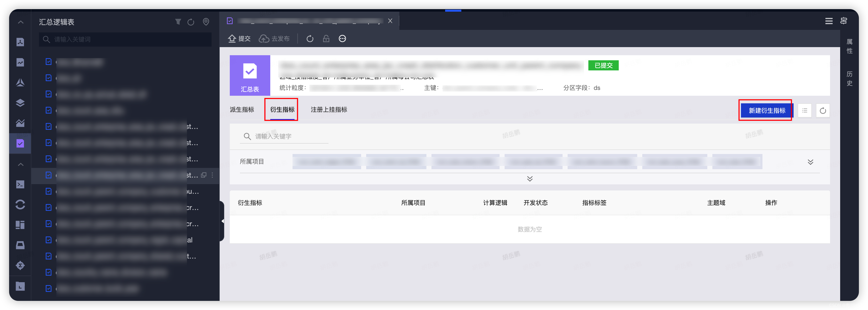Open the hamburger menu at top right
The image size is (868, 310).
(x=829, y=21)
